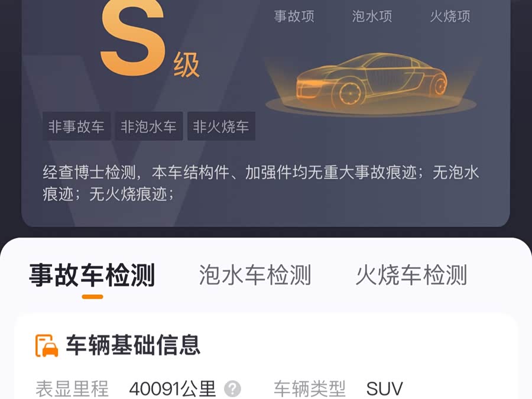Viewport: 532px width, 399px height.
Task: Click the 非火烧车 tag
Action: (221, 126)
